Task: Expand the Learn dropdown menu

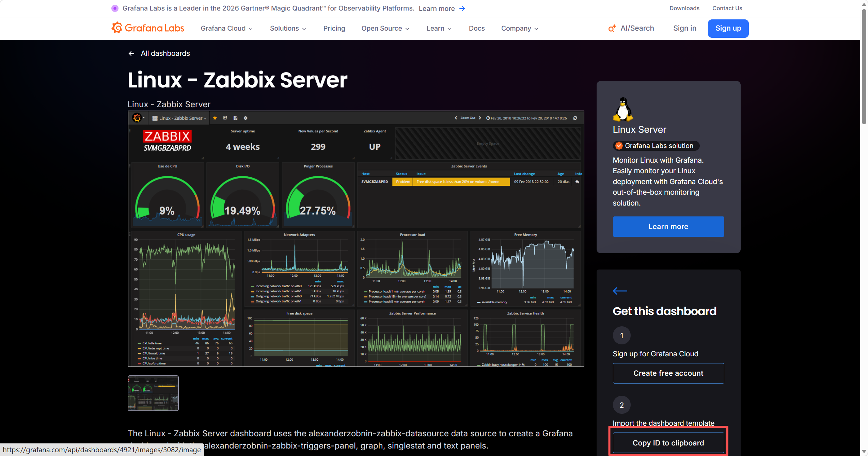Action: click(x=439, y=28)
